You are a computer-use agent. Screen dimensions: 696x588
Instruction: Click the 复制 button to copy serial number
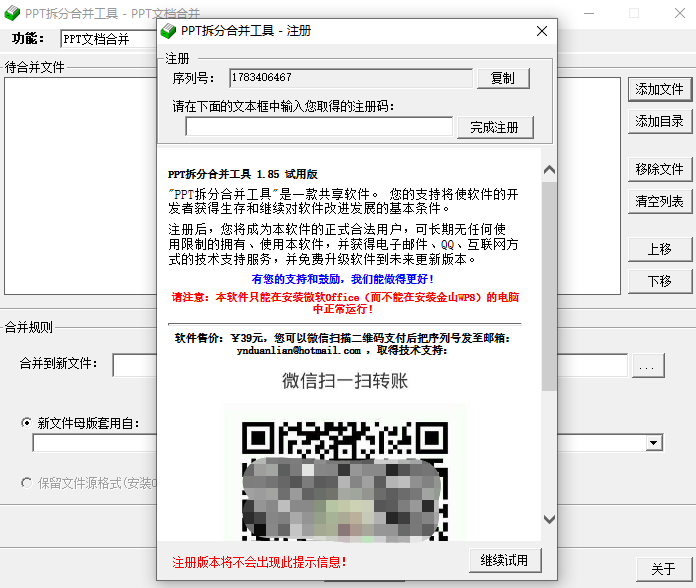[503, 79]
